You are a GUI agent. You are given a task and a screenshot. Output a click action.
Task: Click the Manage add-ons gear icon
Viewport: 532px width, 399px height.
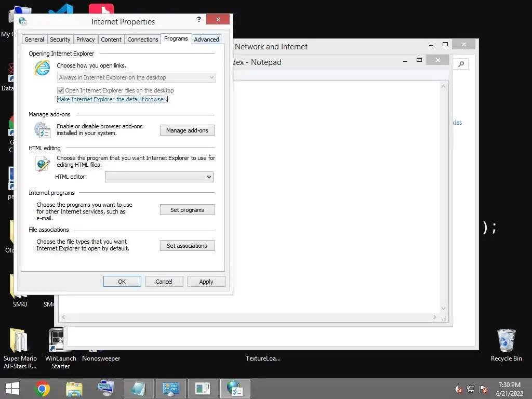(42, 130)
